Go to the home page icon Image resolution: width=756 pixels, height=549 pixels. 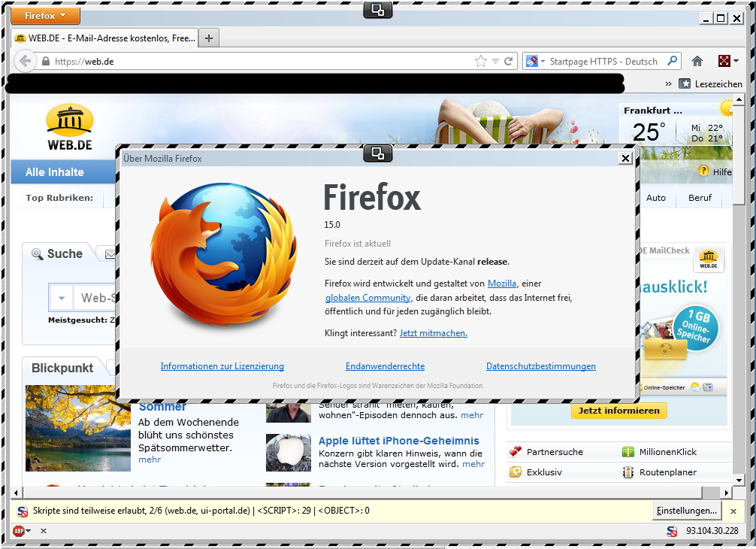point(697,61)
